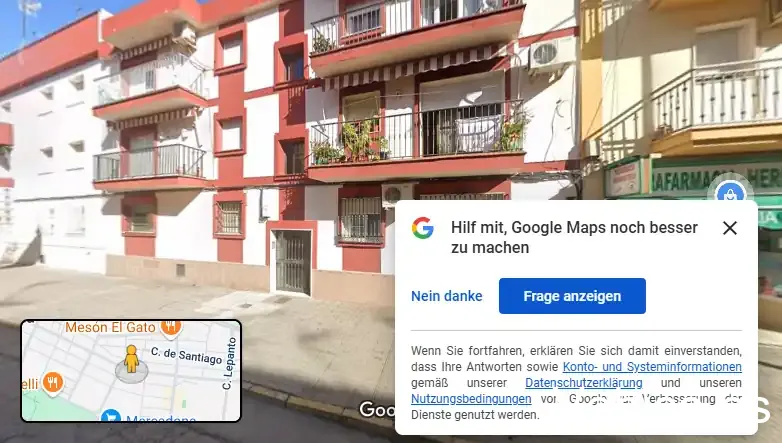The image size is (782, 443).
Task: Click the dialog title 'Hilf mit, Google Maps noch besser zu machen'
Action: pyautogui.click(x=574, y=237)
